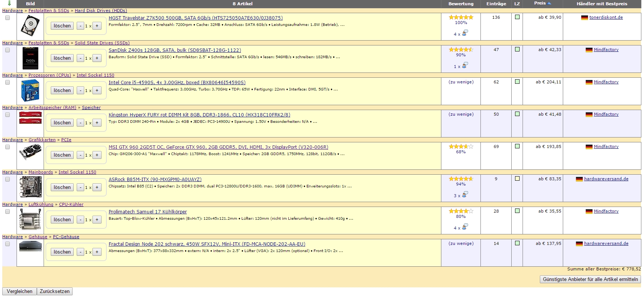This screenshot has height=296, width=644.
Task: Delete HGST Travelstar with löschen button
Action: (62, 26)
